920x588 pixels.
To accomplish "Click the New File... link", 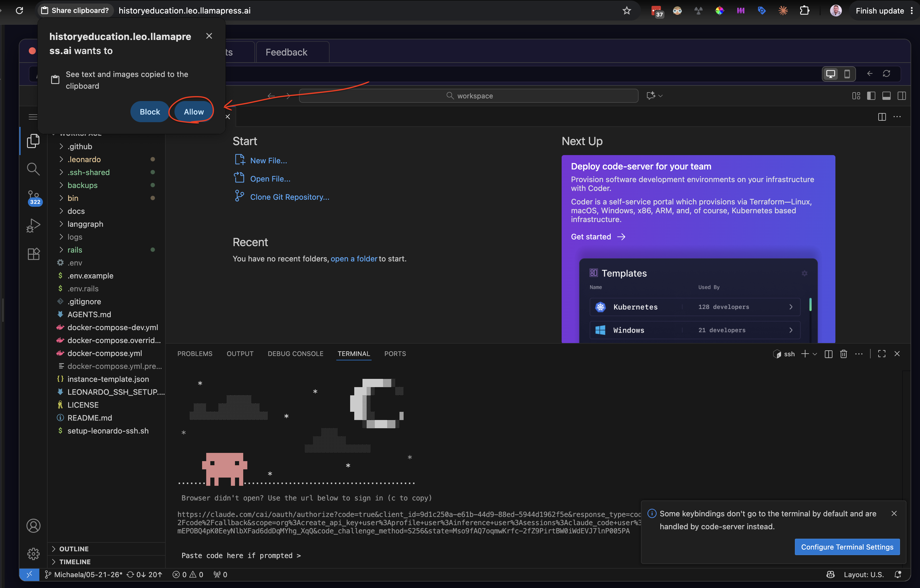I will click(268, 160).
